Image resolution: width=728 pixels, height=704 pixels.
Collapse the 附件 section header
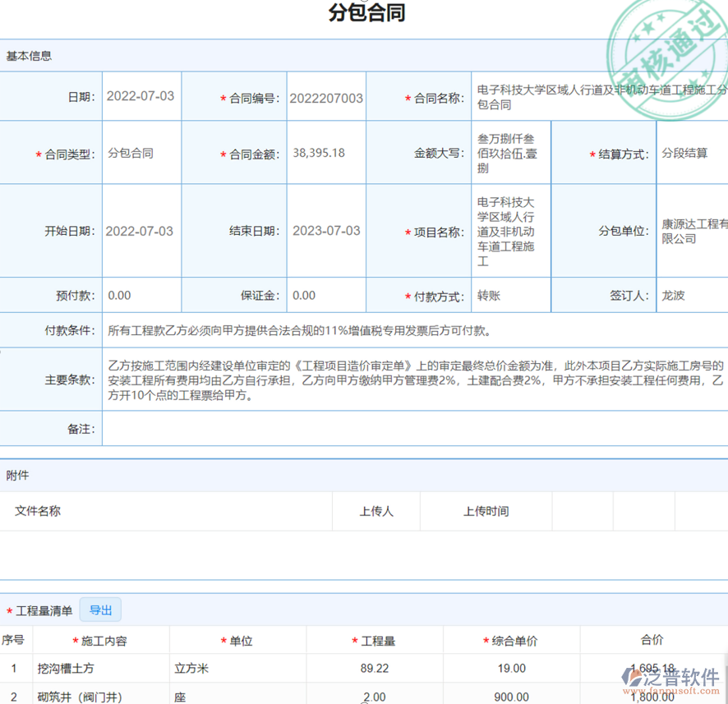pos(18,475)
